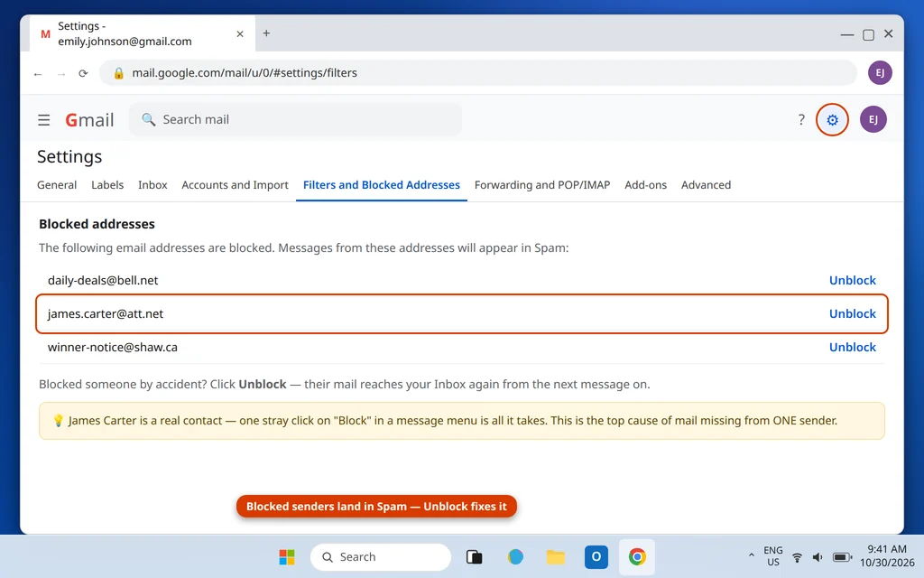This screenshot has height=578, width=924.
Task: Click the Gmail logo
Action: pos(89,120)
